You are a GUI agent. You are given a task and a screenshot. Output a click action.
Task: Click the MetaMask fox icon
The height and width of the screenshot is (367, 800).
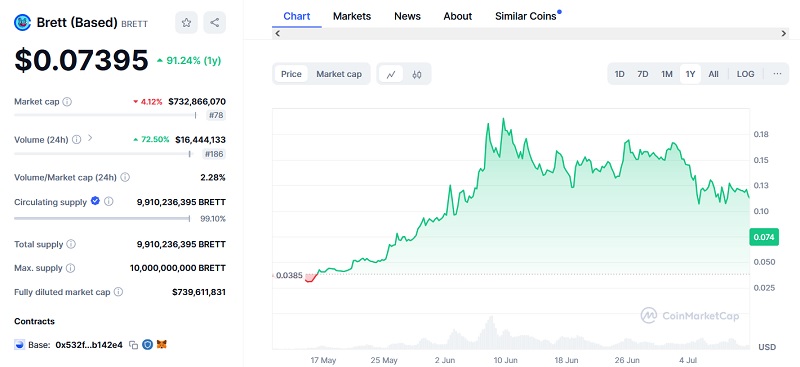tap(162, 345)
